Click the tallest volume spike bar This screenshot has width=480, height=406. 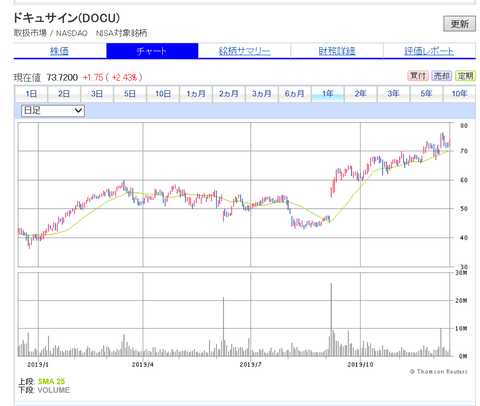coord(331,320)
